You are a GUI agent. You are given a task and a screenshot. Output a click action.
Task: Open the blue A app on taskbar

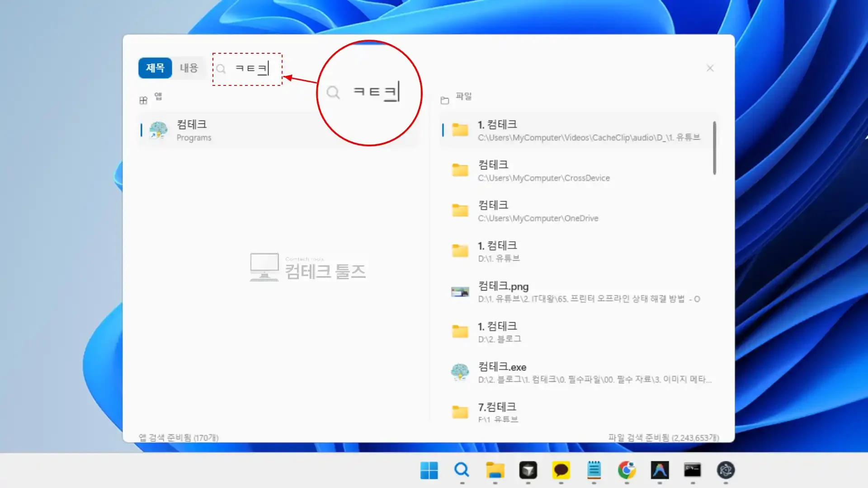click(660, 470)
